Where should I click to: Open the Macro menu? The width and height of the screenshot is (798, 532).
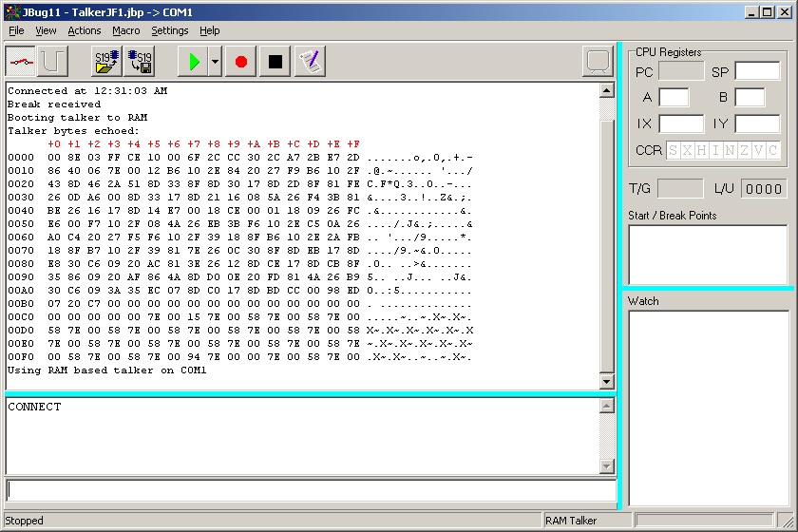[x=126, y=30]
